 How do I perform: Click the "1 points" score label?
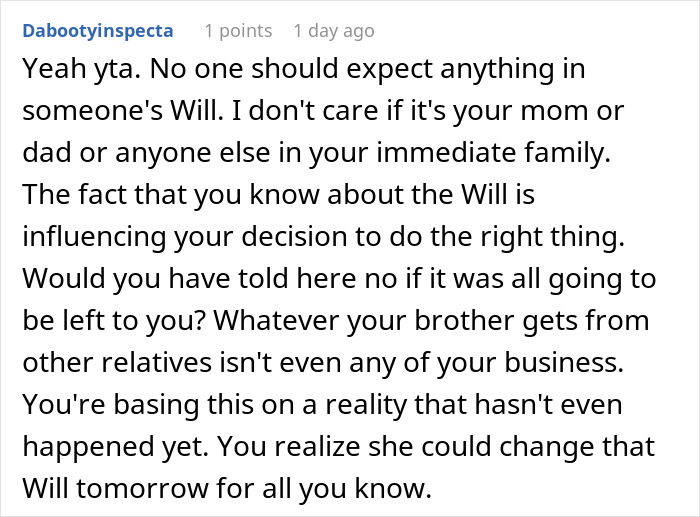pos(236,31)
